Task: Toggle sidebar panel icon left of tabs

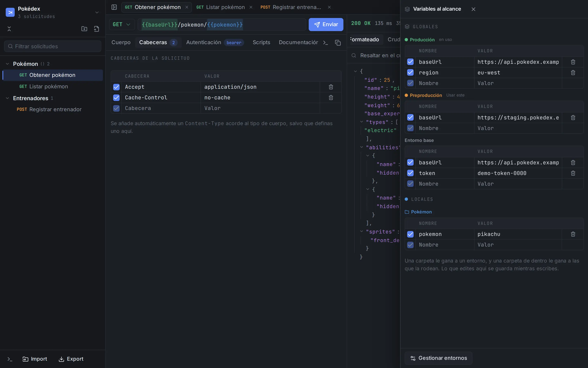Action: [114, 7]
